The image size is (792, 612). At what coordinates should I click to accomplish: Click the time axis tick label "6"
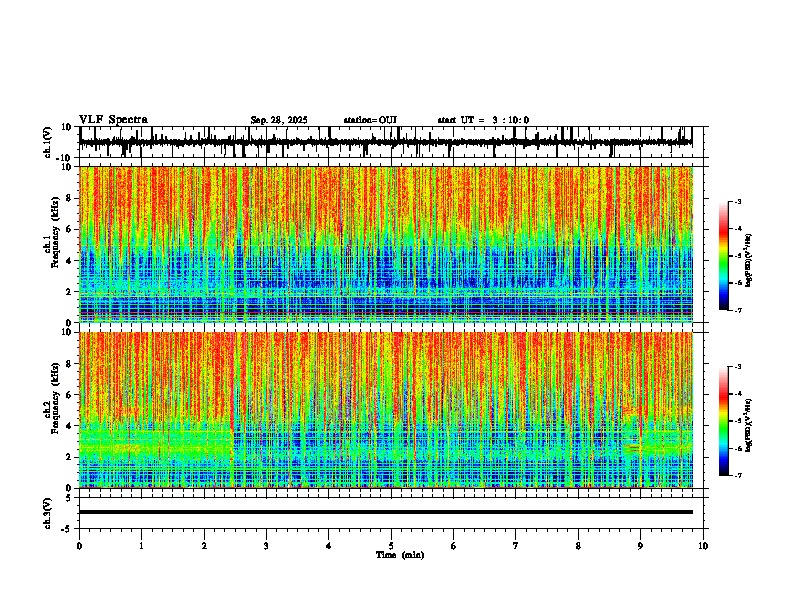coord(454,546)
